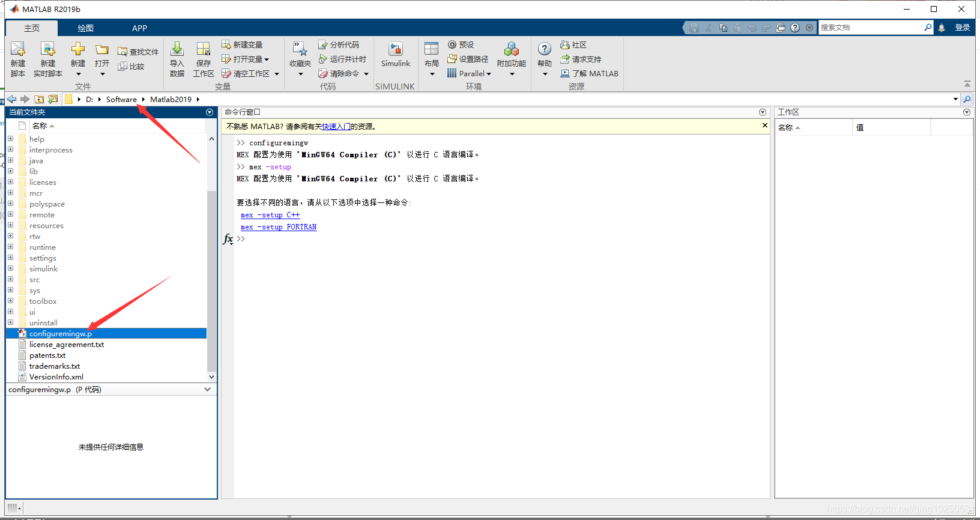Select patents.txt file

[47, 355]
